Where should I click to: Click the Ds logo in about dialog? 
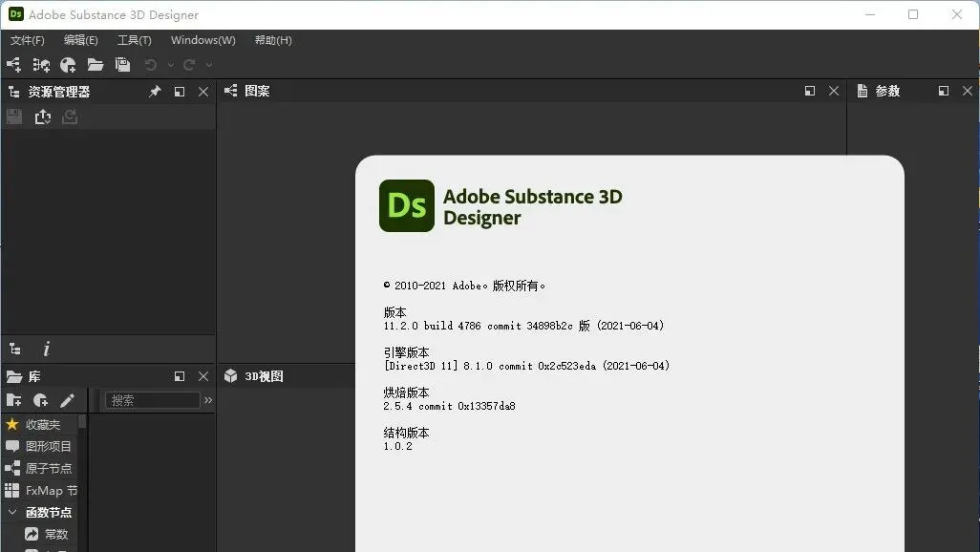407,205
